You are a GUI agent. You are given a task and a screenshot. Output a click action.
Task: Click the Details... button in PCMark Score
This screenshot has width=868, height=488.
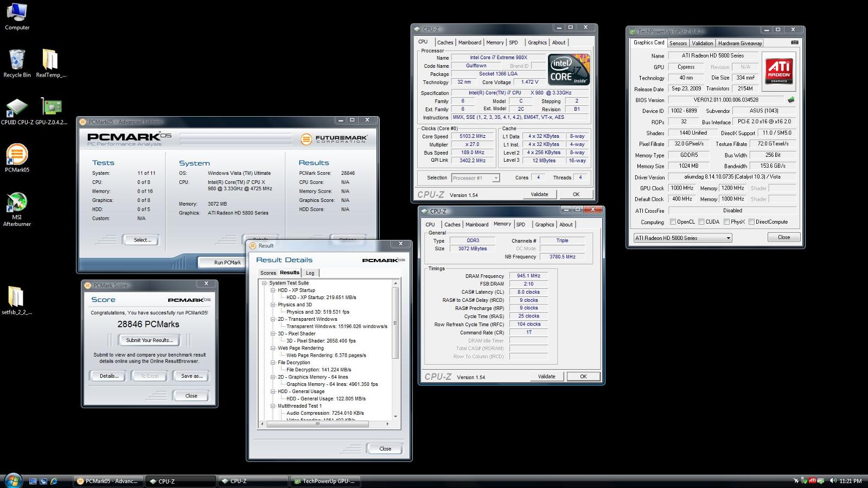point(108,376)
